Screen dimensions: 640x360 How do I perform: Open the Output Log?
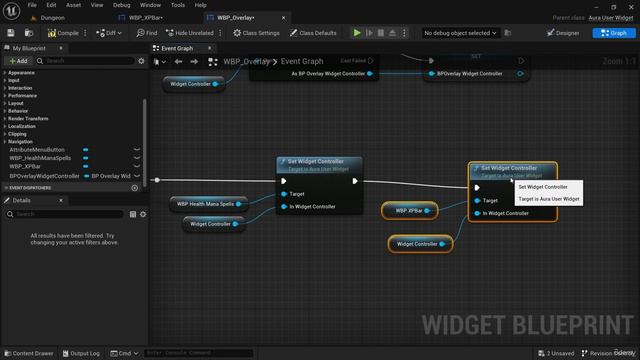point(81,353)
